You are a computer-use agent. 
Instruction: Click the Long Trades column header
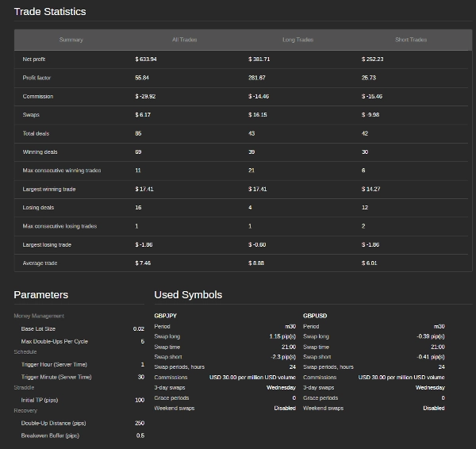pos(297,40)
